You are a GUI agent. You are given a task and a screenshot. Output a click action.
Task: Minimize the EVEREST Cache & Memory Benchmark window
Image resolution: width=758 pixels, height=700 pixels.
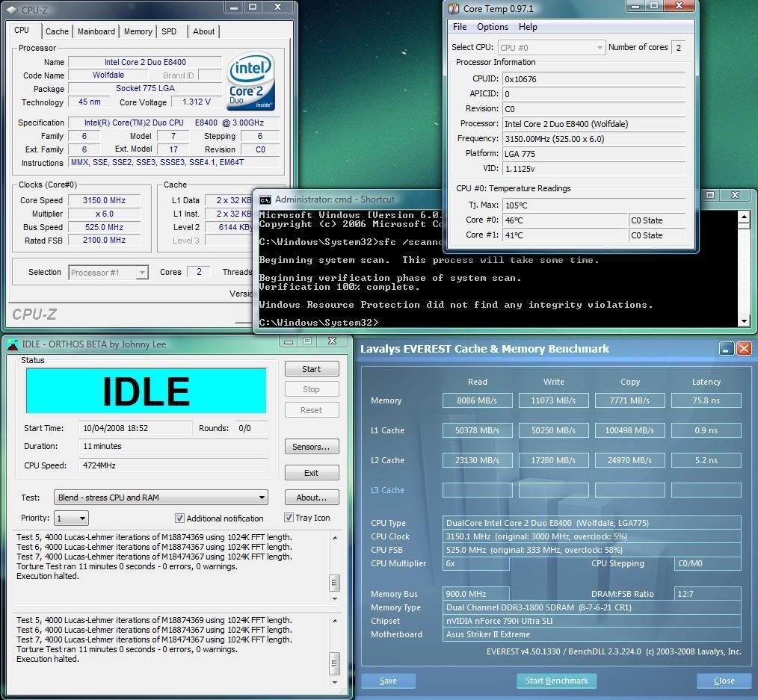(x=727, y=349)
